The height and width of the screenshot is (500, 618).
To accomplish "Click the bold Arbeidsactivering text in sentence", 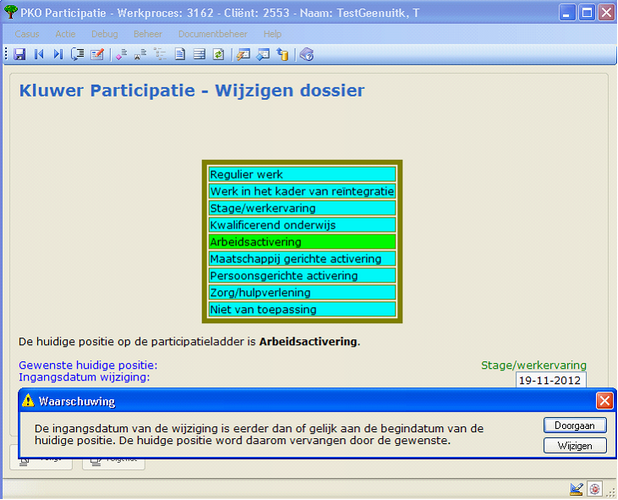I will pyautogui.click(x=308, y=341).
